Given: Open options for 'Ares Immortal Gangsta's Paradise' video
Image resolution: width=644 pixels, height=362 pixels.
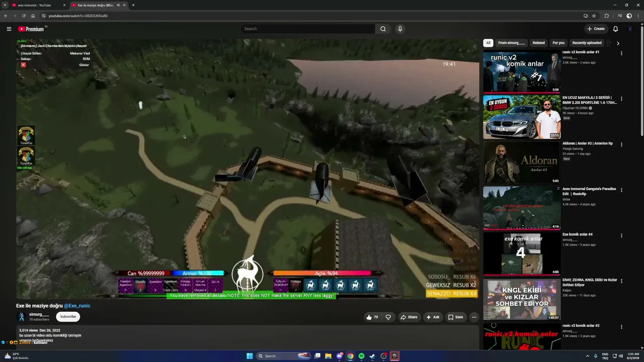Looking at the screenshot, I should [621, 190].
